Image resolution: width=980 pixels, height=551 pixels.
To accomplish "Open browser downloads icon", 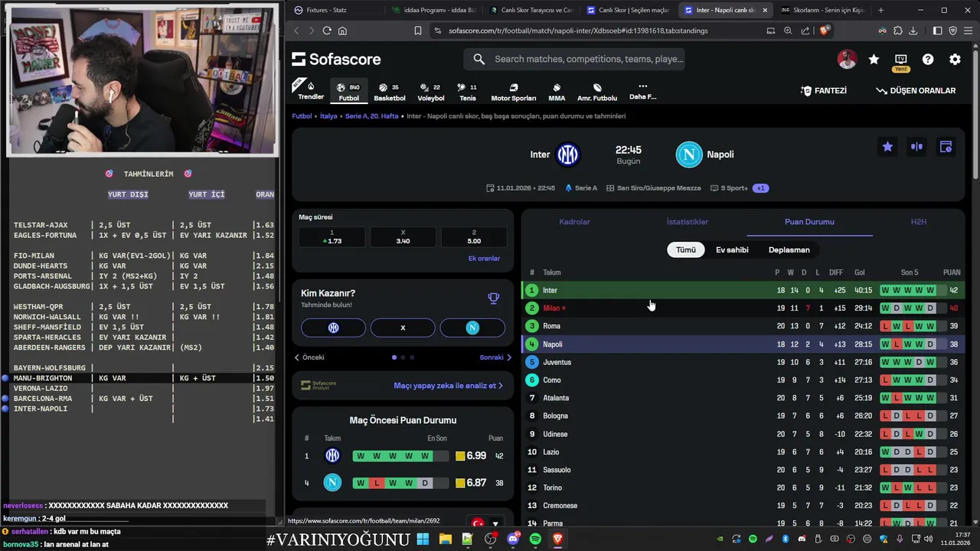I will click(914, 31).
